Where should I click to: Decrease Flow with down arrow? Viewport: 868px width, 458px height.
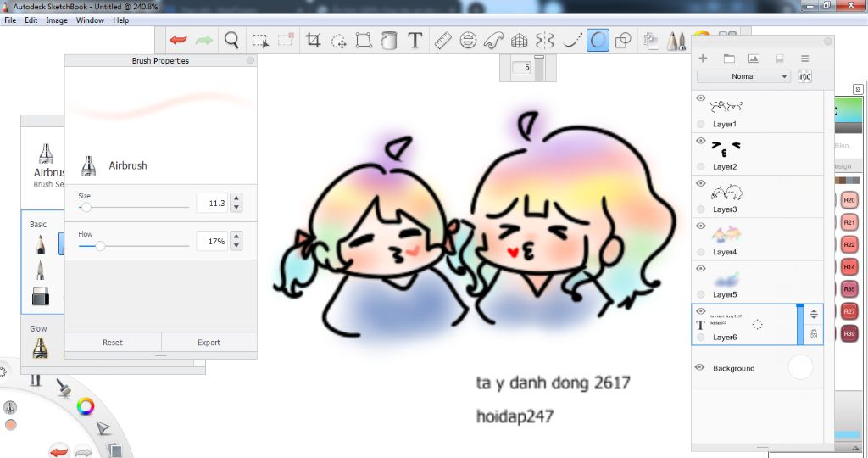click(x=236, y=246)
